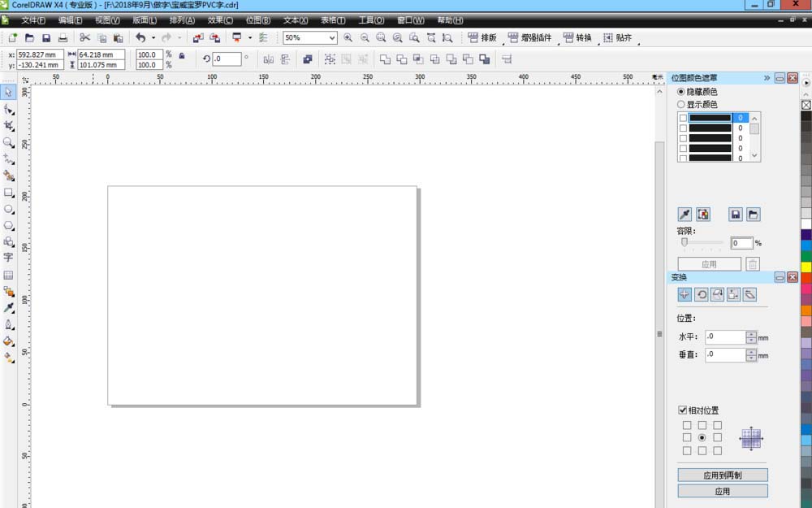Open the 位图(B) menu
The width and height of the screenshot is (812, 508).
click(258, 20)
